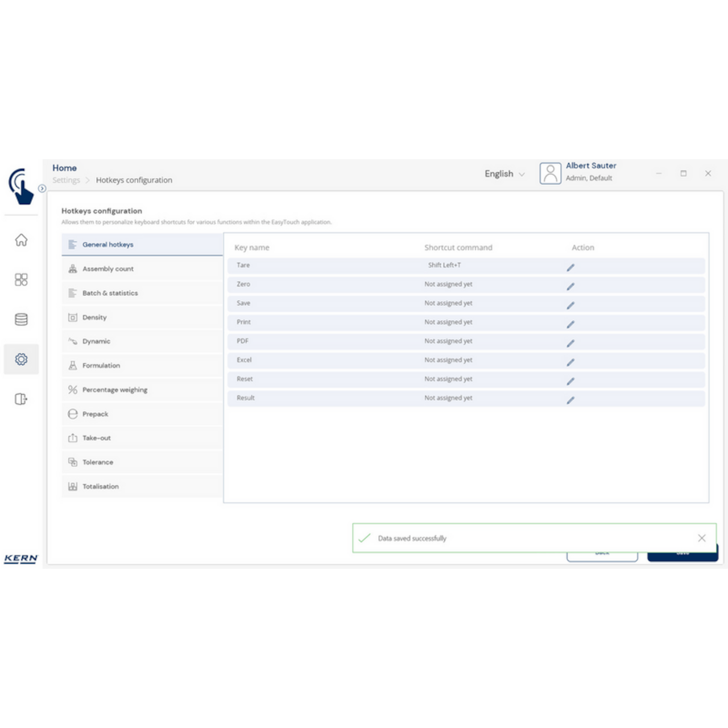Select the settings gear icon in sidebar
Image resolution: width=728 pixels, height=728 pixels.
[x=21, y=359]
